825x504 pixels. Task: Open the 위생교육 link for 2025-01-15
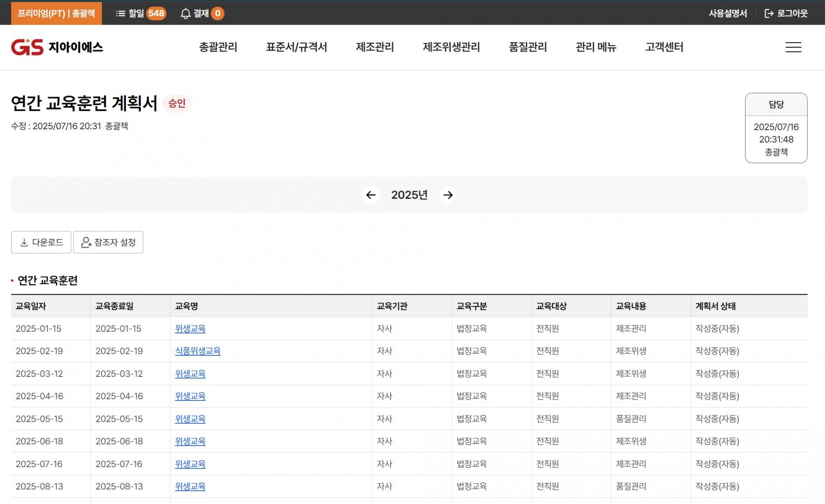coord(190,329)
